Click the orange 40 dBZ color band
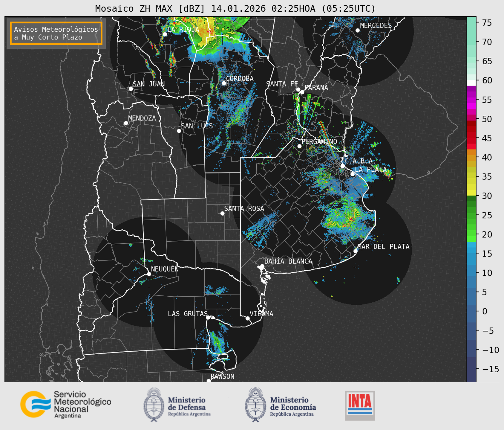 point(471,157)
